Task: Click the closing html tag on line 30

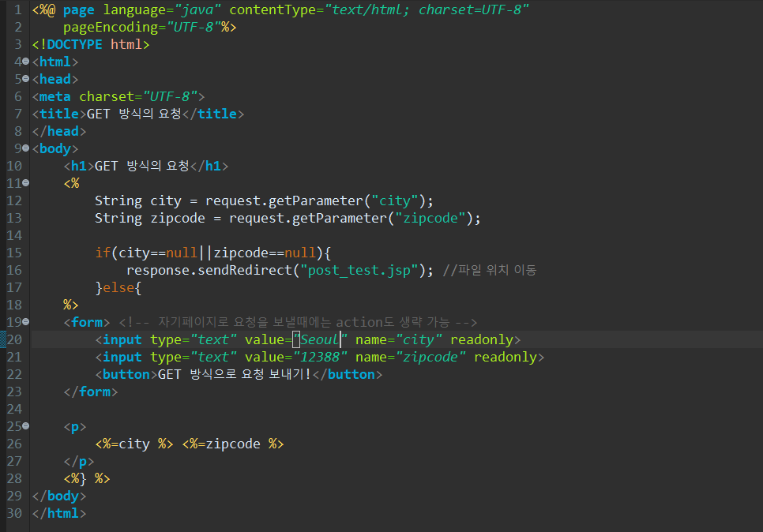Action: click(x=59, y=514)
